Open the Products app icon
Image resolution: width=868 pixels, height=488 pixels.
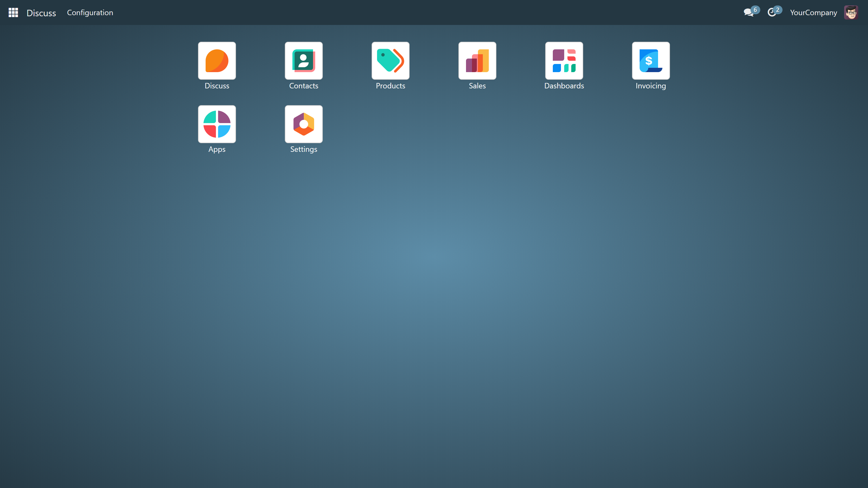point(390,61)
